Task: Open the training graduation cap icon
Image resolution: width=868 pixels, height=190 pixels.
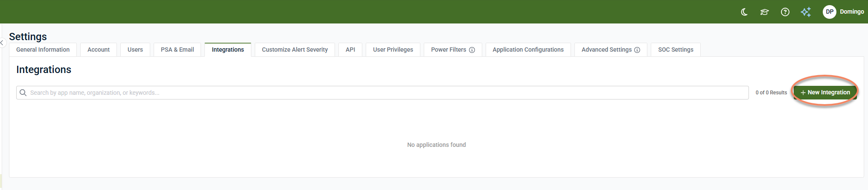Action: 764,12
